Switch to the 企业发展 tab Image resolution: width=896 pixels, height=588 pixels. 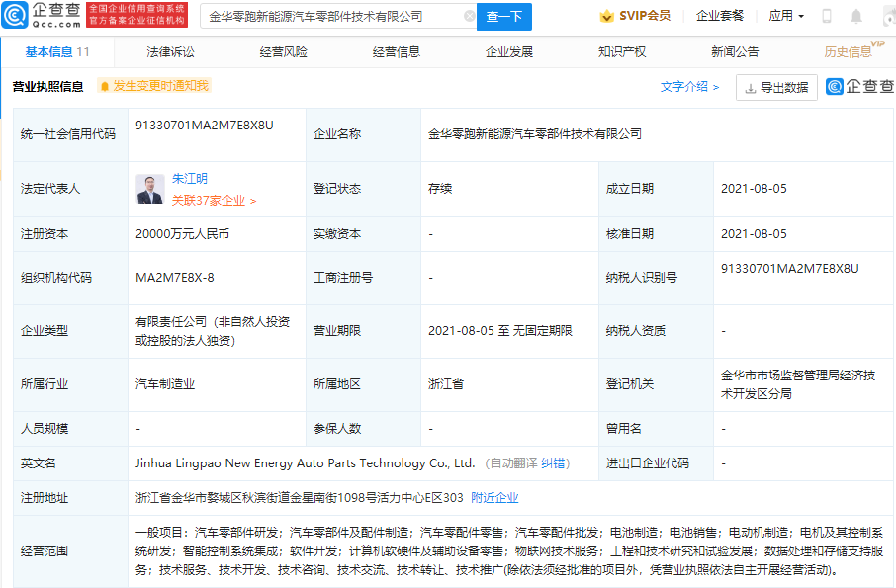[x=509, y=52]
